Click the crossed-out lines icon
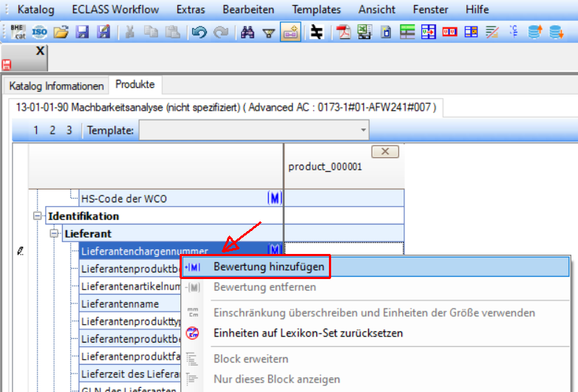Image resolution: width=578 pixels, height=392 pixels. (492, 32)
